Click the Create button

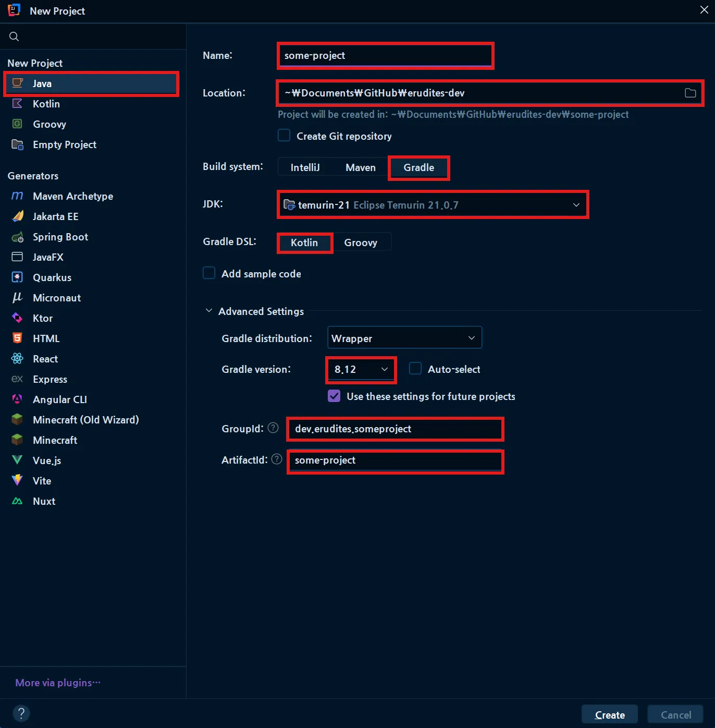point(609,714)
